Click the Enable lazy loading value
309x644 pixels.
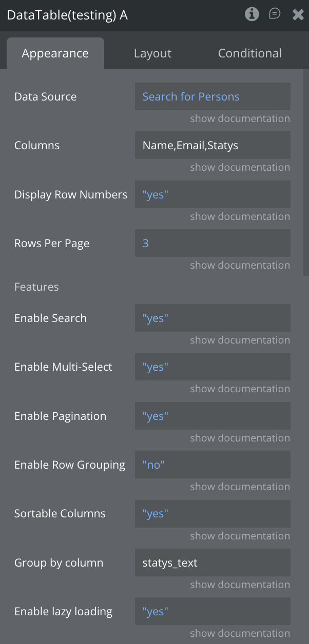tap(213, 611)
